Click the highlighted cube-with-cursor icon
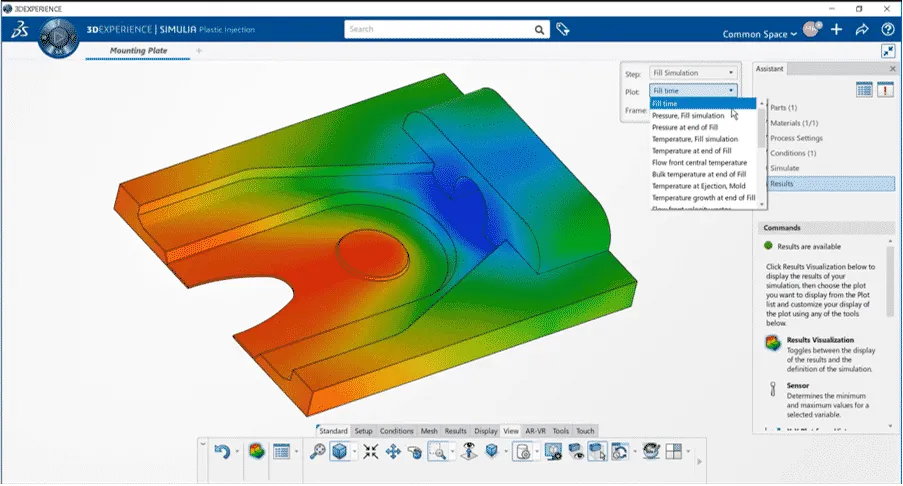The height and width of the screenshot is (486, 903). tap(597, 451)
